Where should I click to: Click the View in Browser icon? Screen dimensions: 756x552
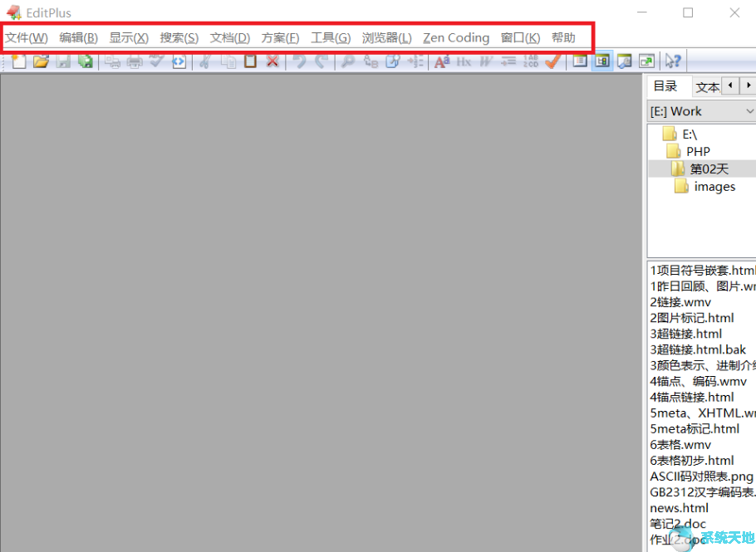point(179,61)
